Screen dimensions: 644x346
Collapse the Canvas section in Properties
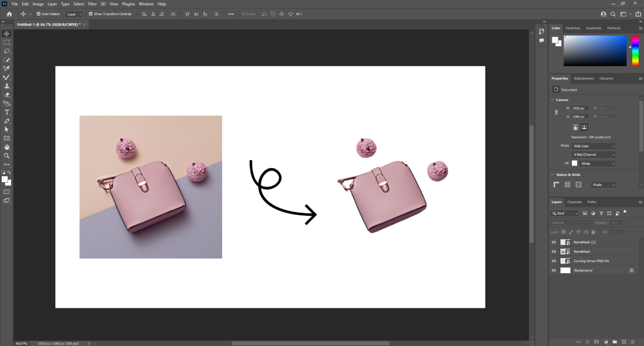[552, 99]
